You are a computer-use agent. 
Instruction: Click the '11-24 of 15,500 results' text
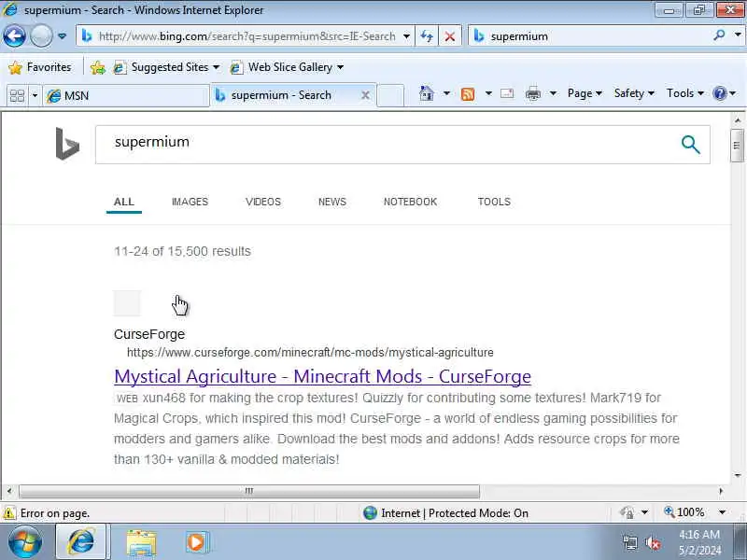coord(182,251)
